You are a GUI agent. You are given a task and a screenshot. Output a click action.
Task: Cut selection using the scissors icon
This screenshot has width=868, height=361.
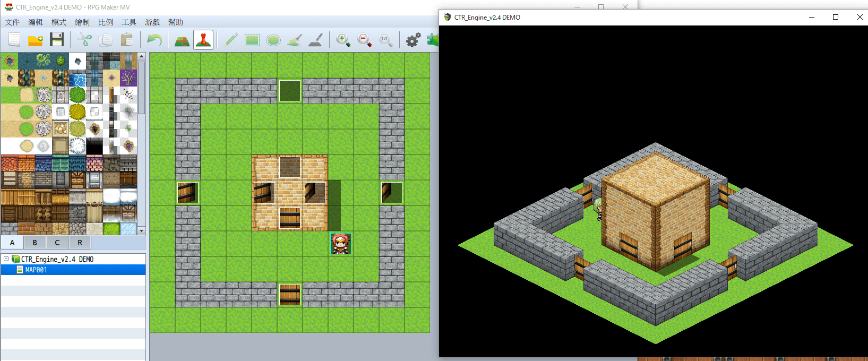[84, 40]
